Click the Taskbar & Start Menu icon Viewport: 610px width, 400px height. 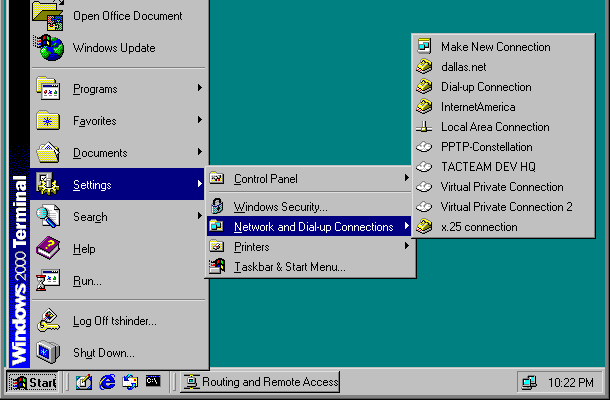pyautogui.click(x=217, y=266)
